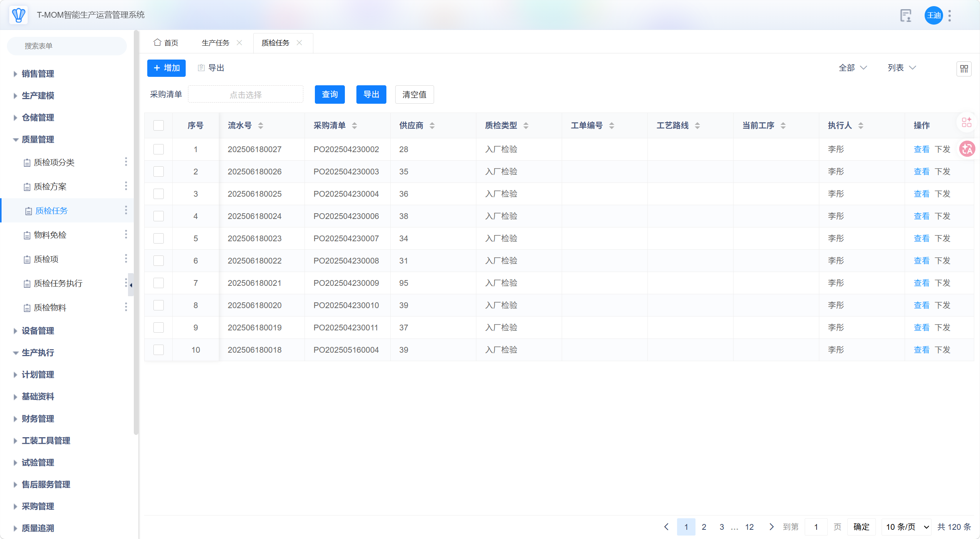Select checkbox for row 10
Image resolution: width=980 pixels, height=539 pixels.
pyautogui.click(x=158, y=350)
